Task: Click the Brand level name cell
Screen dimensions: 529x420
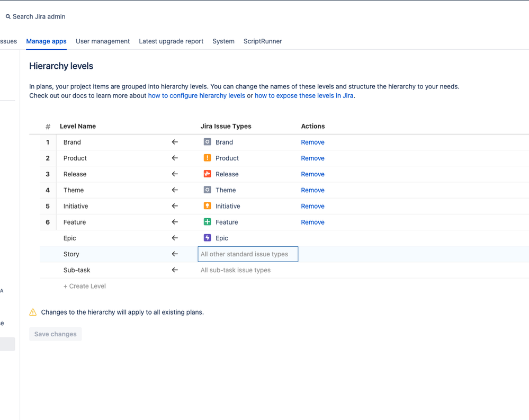Action: tap(72, 142)
